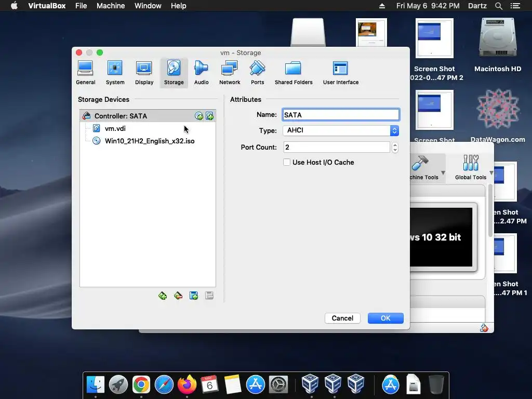Open the Window menu
This screenshot has height=399, width=532.
148,6
